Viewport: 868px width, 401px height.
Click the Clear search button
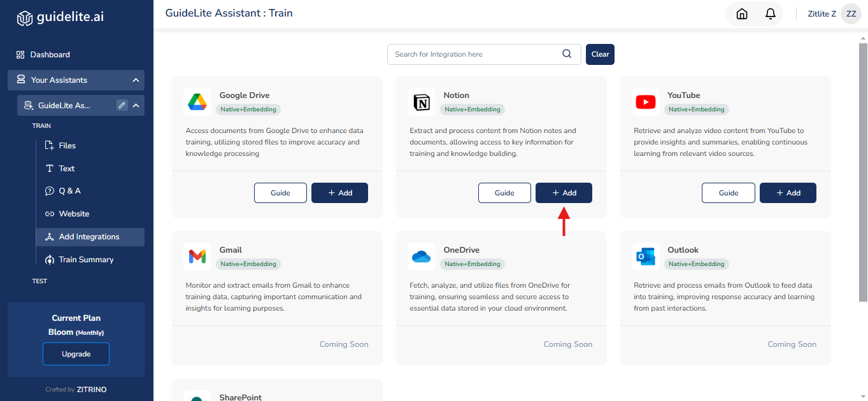click(600, 54)
